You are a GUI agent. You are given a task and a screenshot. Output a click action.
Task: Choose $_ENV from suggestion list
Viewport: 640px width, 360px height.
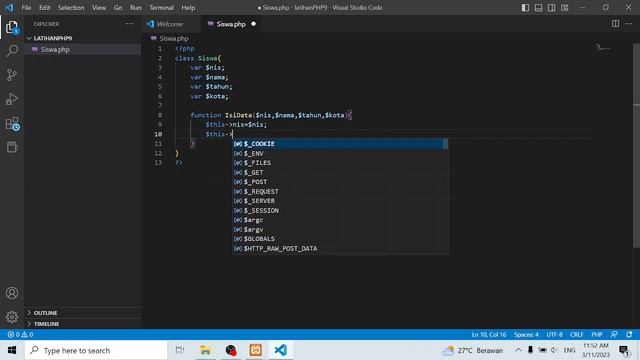click(340, 153)
